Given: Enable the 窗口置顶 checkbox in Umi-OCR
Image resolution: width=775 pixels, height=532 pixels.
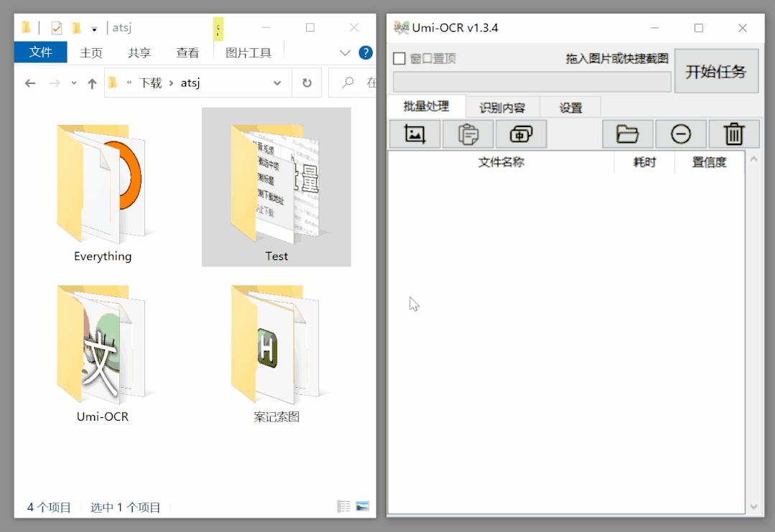Looking at the screenshot, I should [399, 57].
